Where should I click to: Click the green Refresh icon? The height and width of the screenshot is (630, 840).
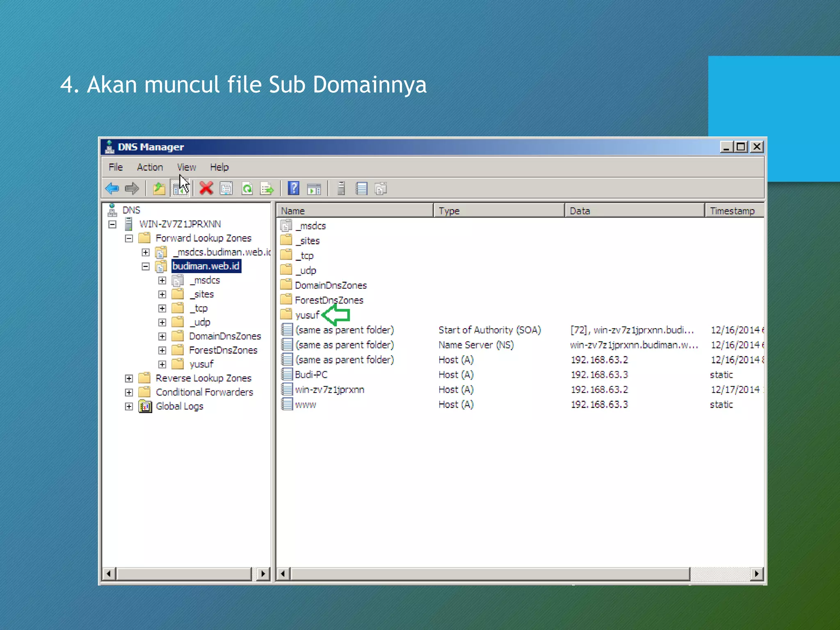[x=247, y=189]
